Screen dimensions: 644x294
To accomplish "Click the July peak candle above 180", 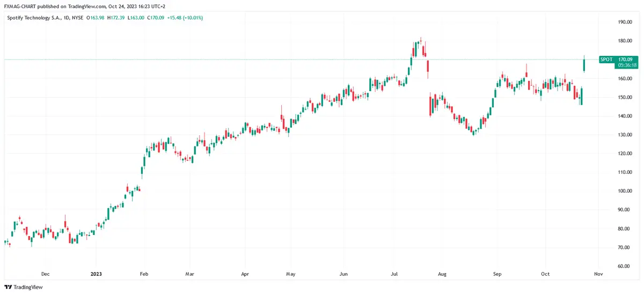I will point(421,42).
